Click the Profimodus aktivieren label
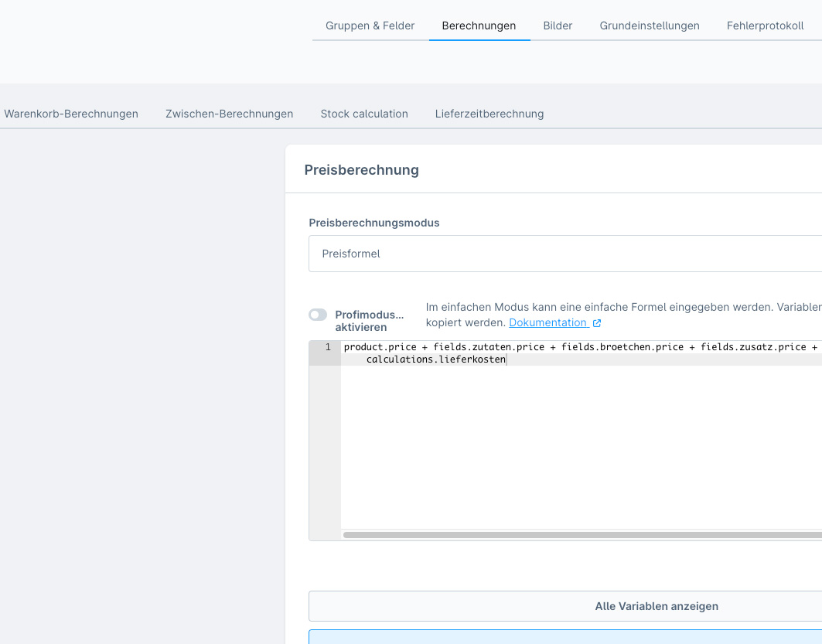Image resolution: width=822 pixels, height=644 pixels. (x=369, y=321)
